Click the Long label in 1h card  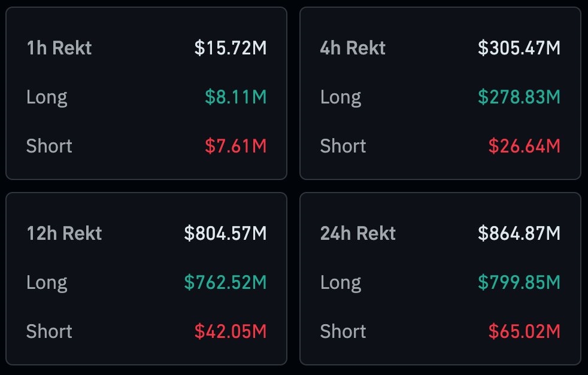click(x=47, y=97)
